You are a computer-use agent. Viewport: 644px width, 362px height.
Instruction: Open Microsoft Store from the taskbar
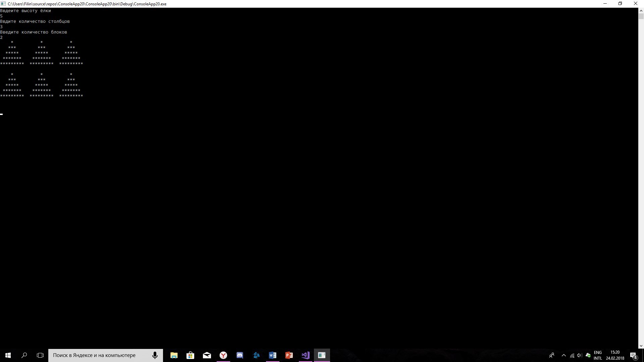[190, 355]
